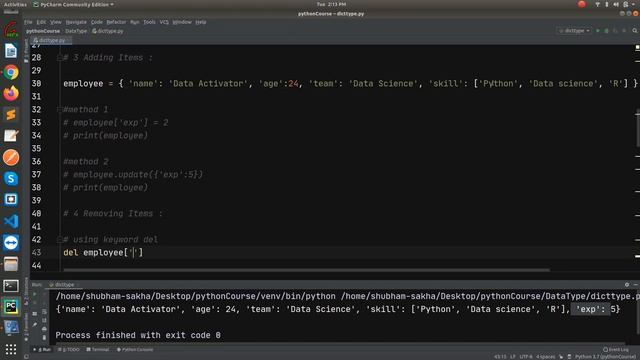Image resolution: width=640 pixels, height=360 pixels.
Task: Collapse the code fold at line 28
Action: pyautogui.click(x=60, y=58)
